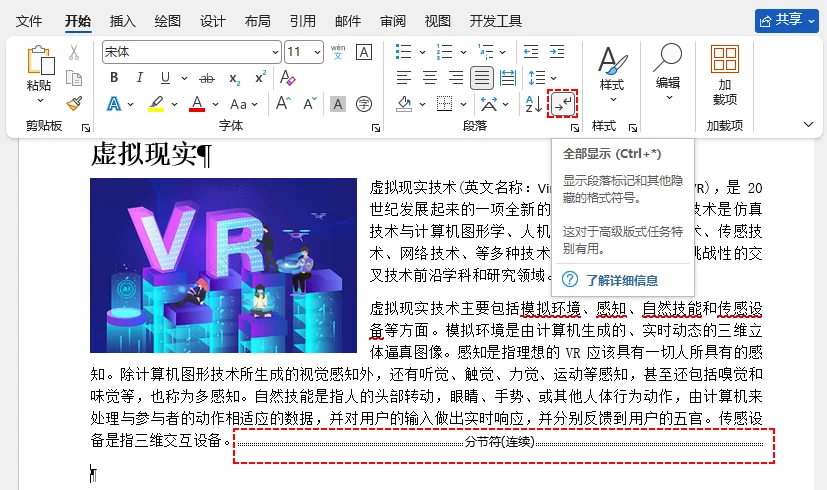Toggle justified alignment
The width and height of the screenshot is (827, 490).
[x=482, y=78]
